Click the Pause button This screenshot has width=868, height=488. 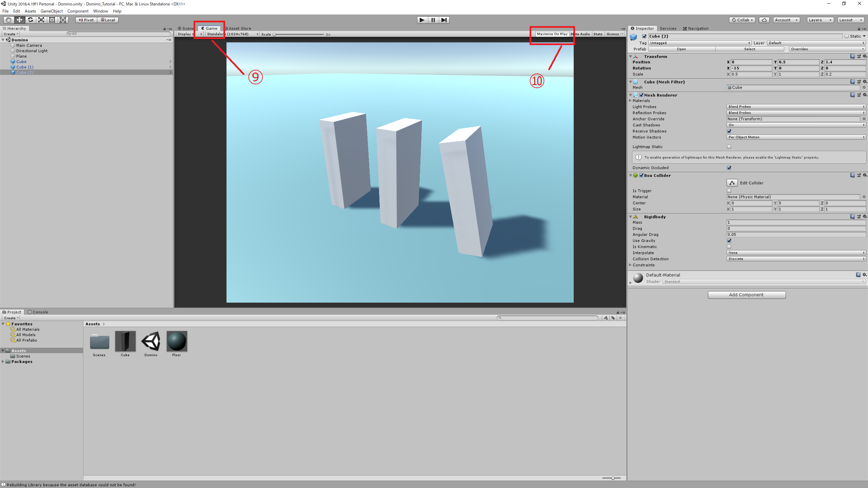click(x=433, y=20)
